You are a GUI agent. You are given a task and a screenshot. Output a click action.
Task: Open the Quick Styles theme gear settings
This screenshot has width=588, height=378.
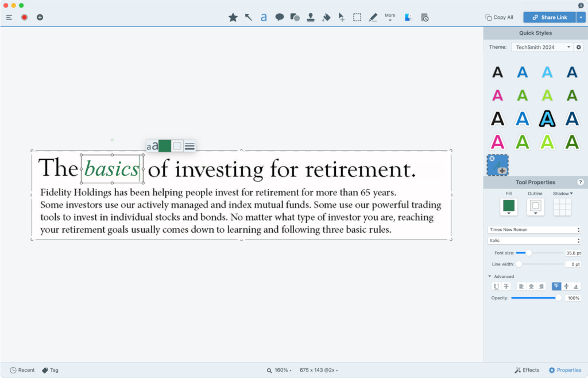(579, 47)
